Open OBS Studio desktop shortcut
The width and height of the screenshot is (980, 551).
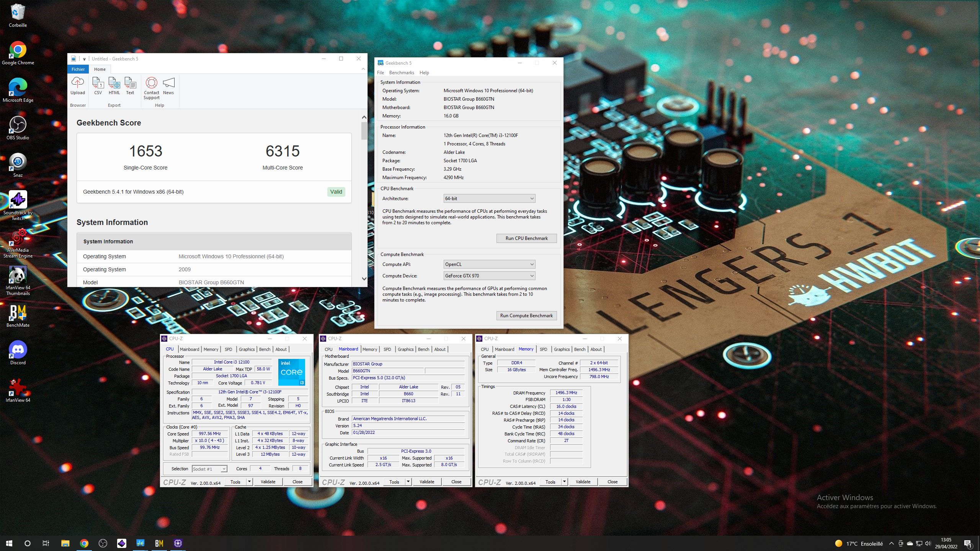click(18, 128)
